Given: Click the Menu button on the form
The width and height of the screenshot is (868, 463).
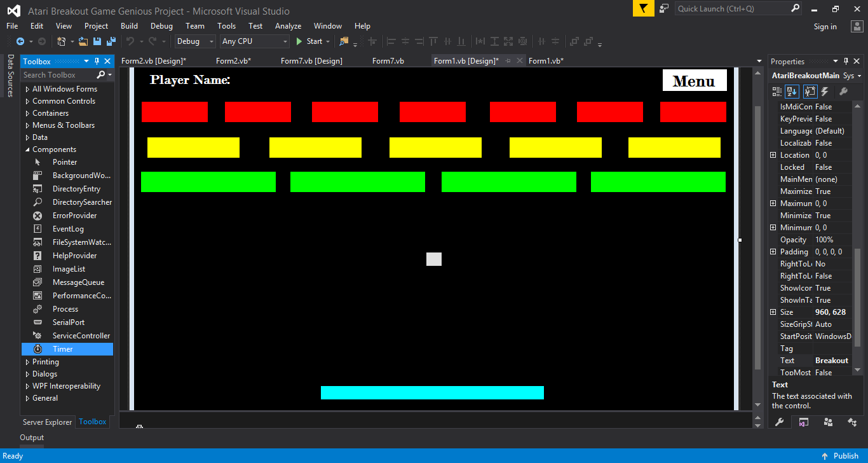Looking at the screenshot, I should (x=695, y=80).
